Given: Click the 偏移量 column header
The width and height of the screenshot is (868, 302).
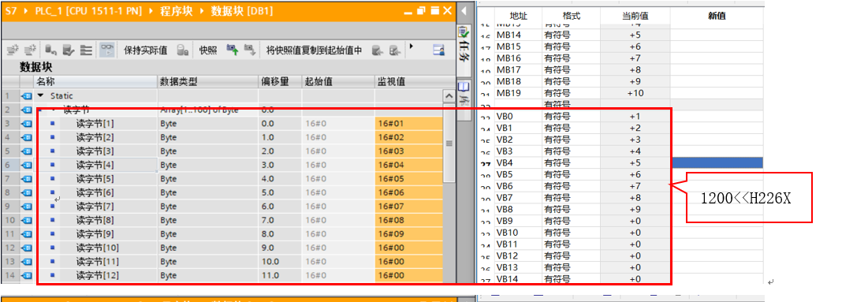Looking at the screenshot, I should pos(280,82).
